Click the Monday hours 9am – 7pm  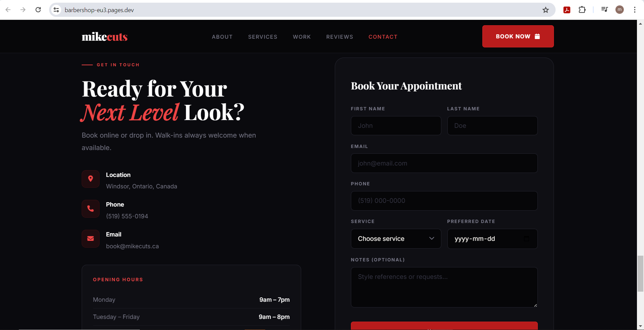tap(274, 299)
